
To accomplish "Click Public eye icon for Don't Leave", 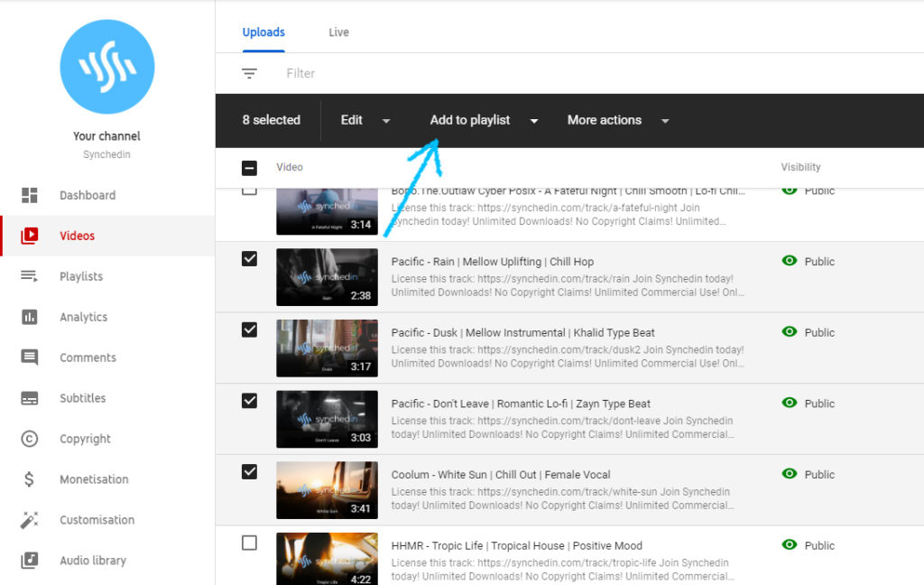I will point(789,403).
